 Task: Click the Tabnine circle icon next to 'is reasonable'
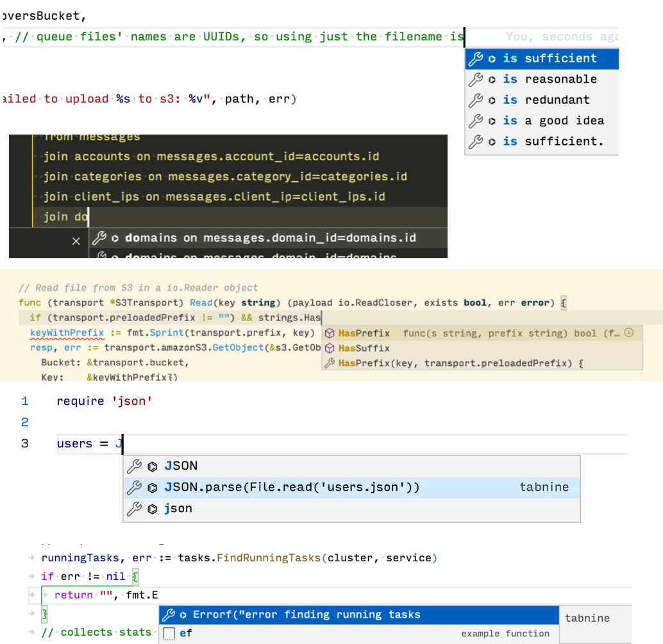click(x=492, y=79)
